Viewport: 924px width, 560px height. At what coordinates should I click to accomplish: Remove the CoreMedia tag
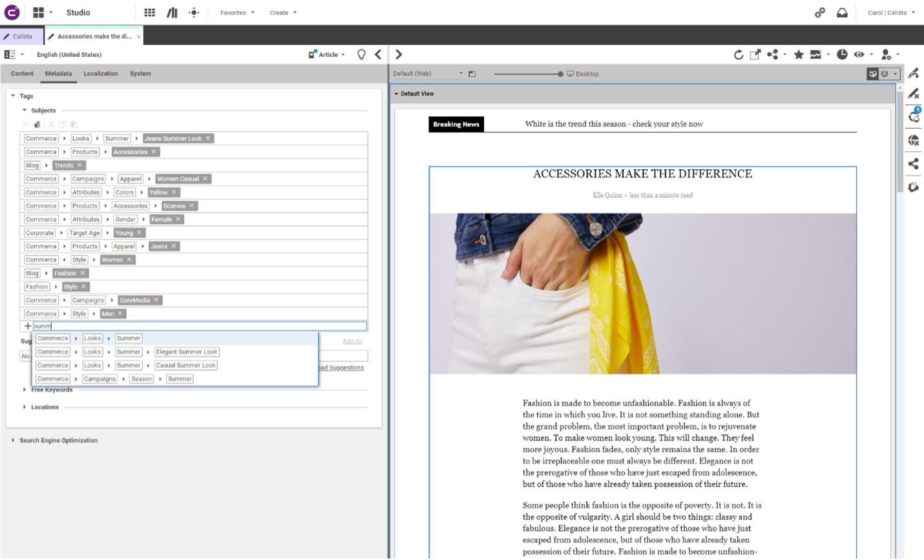point(156,300)
